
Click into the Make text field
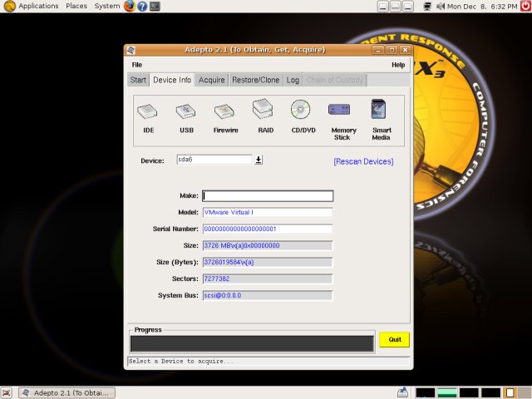coord(268,196)
